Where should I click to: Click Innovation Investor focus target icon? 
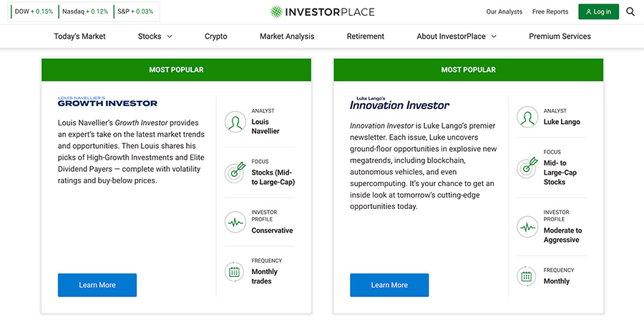[x=527, y=168]
